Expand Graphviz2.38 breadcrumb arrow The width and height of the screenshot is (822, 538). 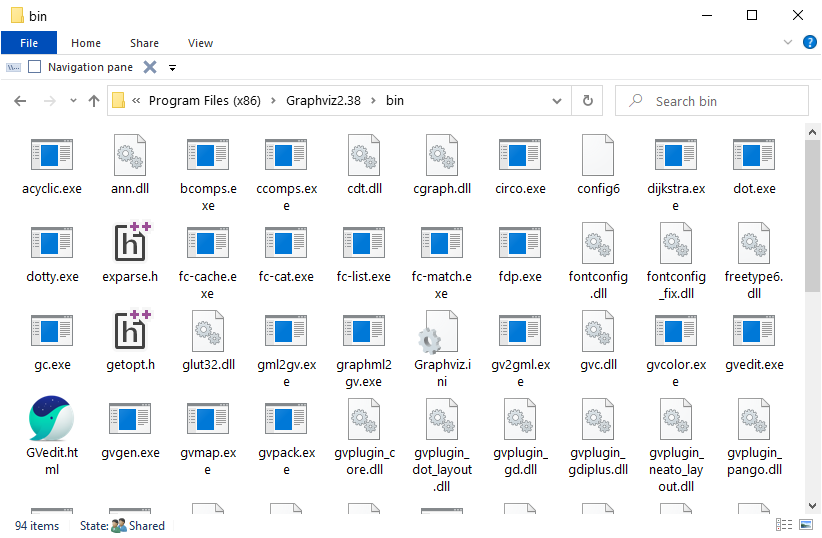pyautogui.click(x=373, y=101)
